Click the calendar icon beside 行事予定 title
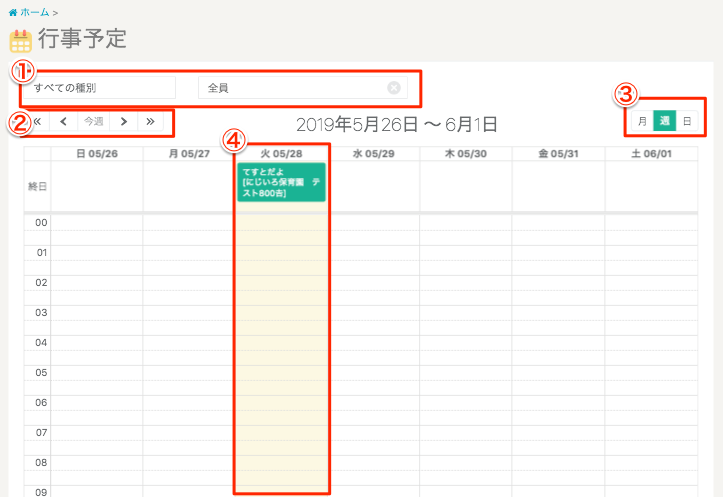This screenshot has height=497, width=723. [x=20, y=41]
